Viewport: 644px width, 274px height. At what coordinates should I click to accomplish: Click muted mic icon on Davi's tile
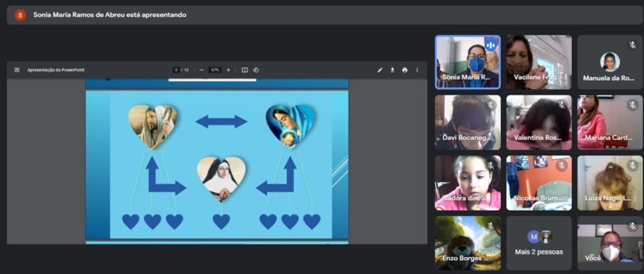(x=491, y=105)
